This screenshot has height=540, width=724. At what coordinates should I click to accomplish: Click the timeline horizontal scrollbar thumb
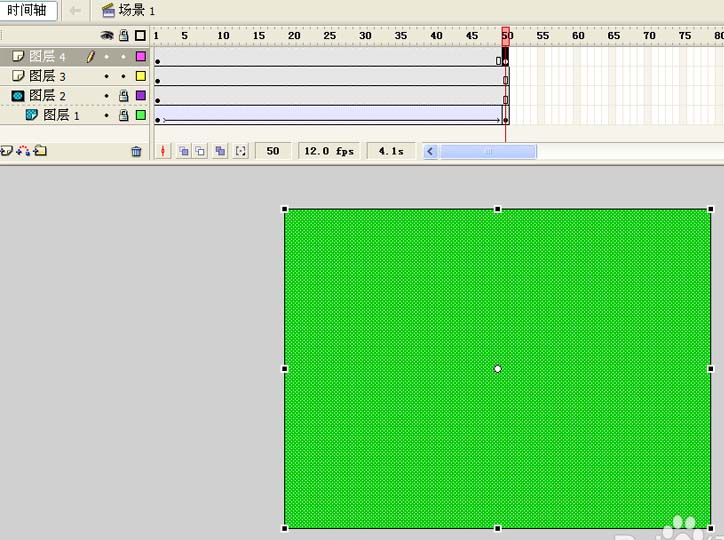[488, 151]
